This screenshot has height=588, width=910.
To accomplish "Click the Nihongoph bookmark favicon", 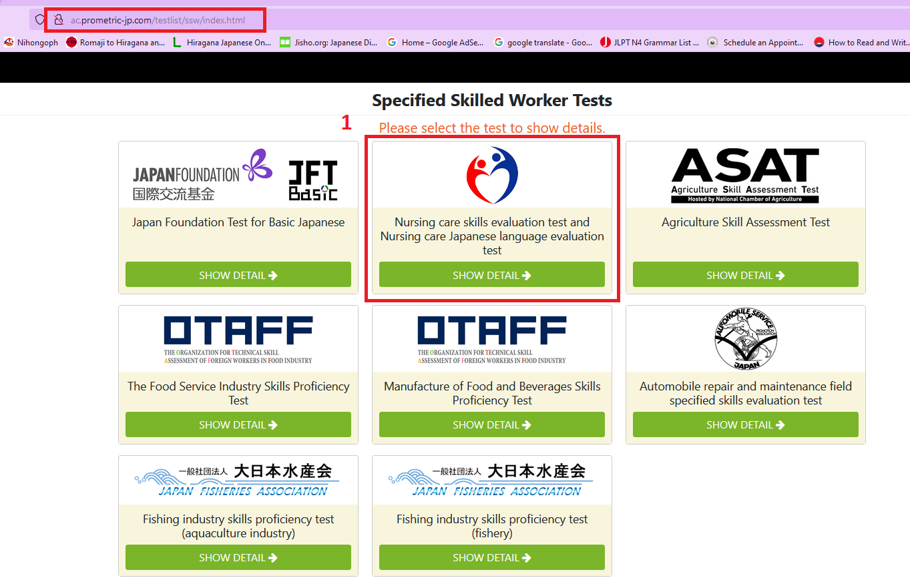I will click(x=9, y=42).
